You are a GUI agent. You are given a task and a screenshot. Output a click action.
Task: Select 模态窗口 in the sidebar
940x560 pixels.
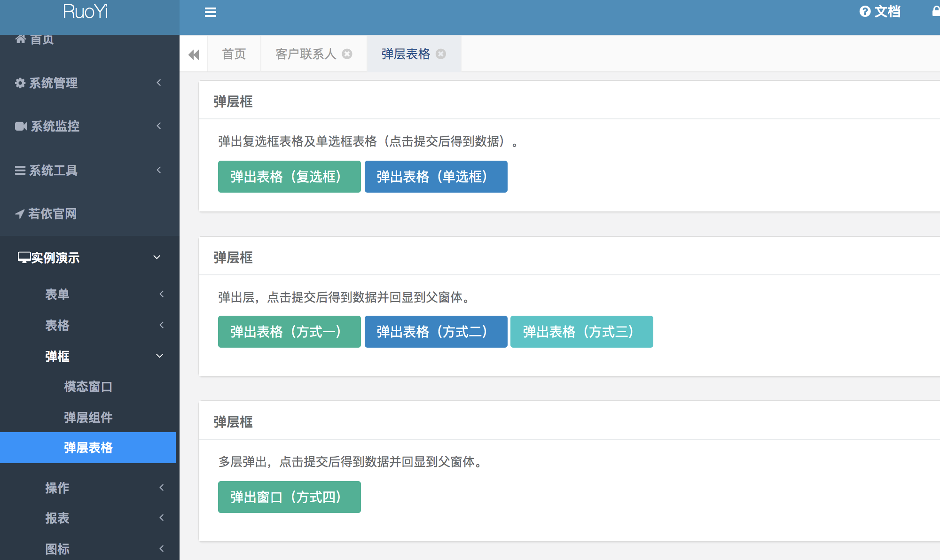pos(88,387)
